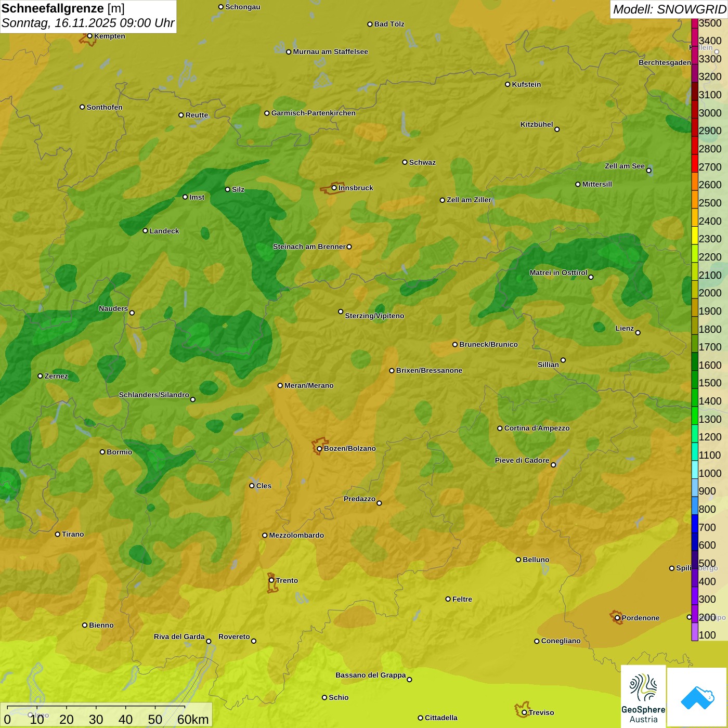The height and width of the screenshot is (728, 728).
Task: Click the Tirano location dot
Action: pos(58,534)
